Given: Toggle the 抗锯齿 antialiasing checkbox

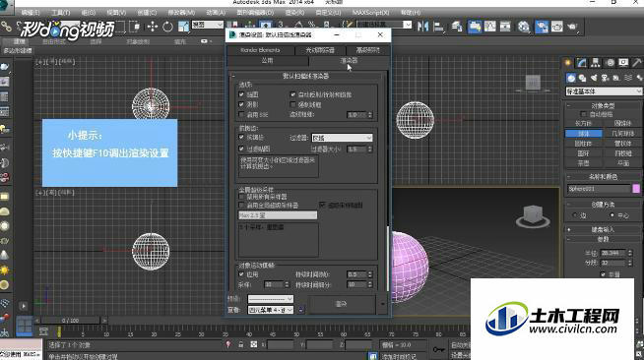Looking at the screenshot, I should pyautogui.click(x=241, y=137).
